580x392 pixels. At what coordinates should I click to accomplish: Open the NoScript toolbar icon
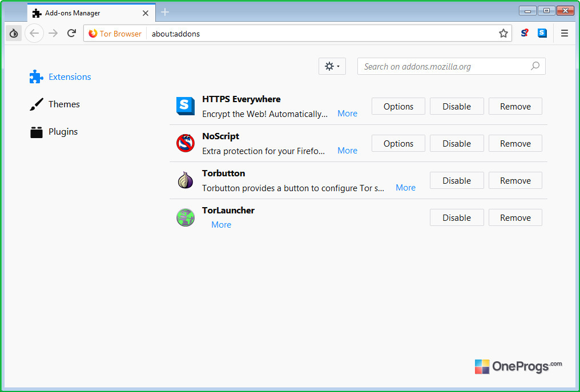click(525, 33)
